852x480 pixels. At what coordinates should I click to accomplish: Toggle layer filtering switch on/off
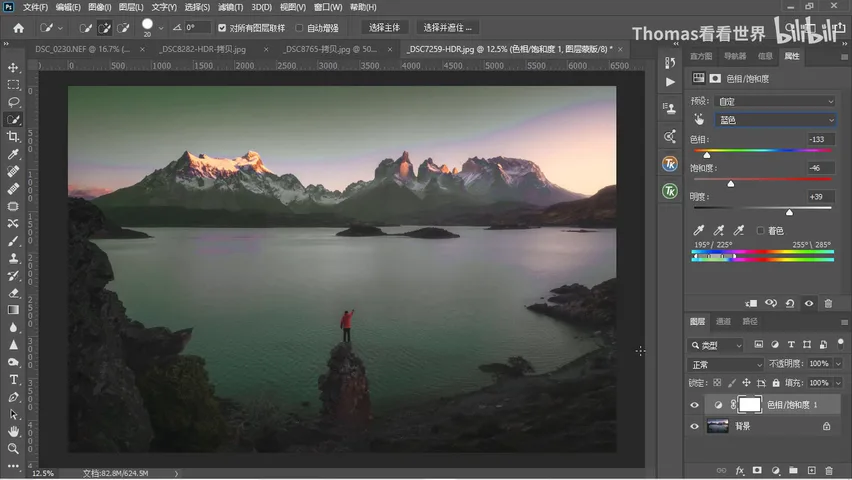tap(841, 343)
